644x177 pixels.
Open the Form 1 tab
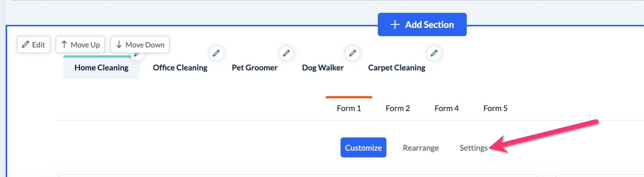pyautogui.click(x=349, y=108)
